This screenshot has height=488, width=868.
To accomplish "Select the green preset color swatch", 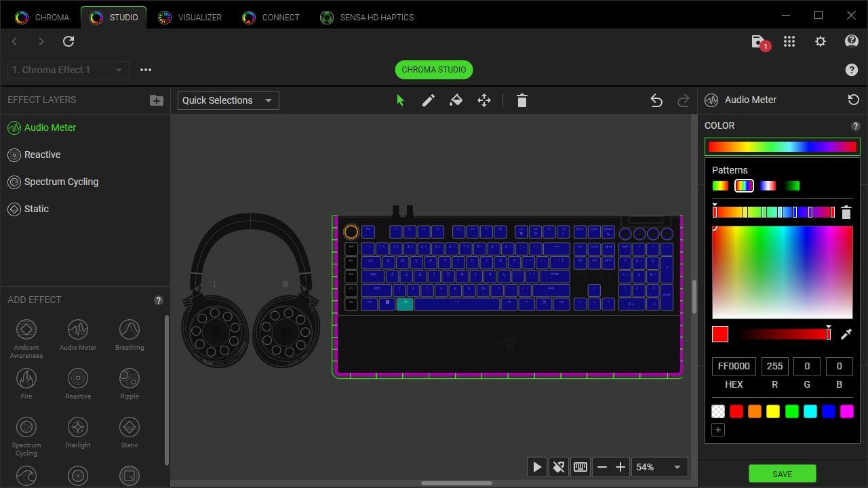I will pyautogui.click(x=791, y=411).
